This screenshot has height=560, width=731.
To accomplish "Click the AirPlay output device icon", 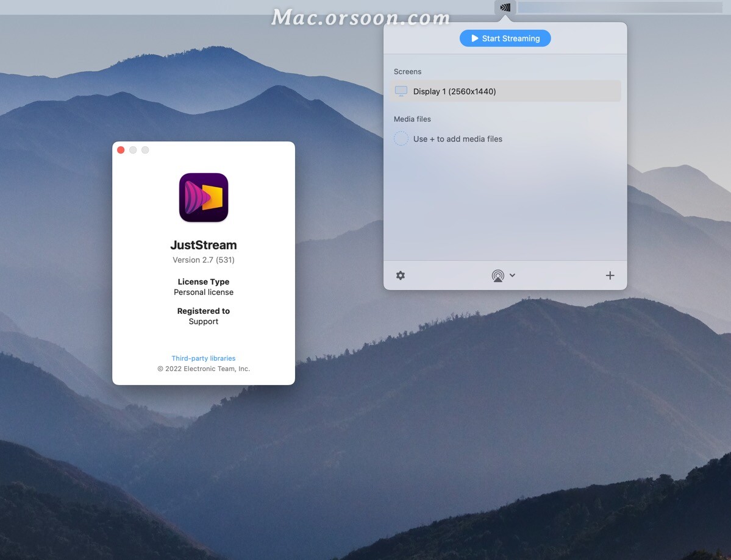I will pyautogui.click(x=499, y=275).
